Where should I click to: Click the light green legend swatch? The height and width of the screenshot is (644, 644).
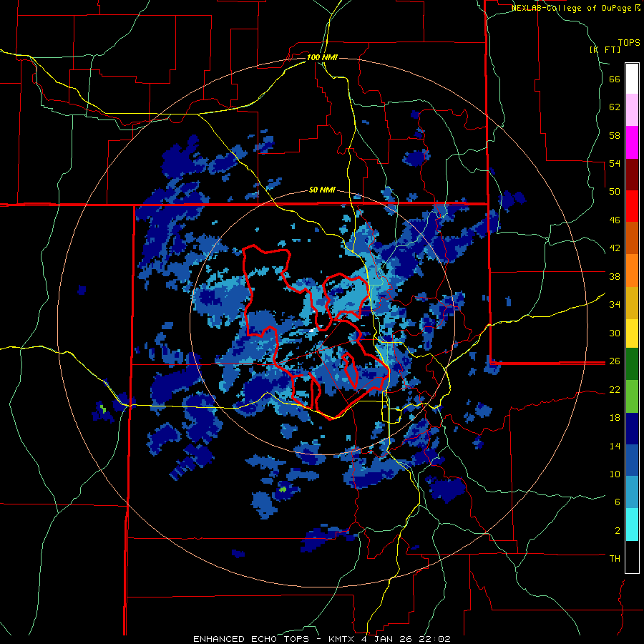(632, 396)
